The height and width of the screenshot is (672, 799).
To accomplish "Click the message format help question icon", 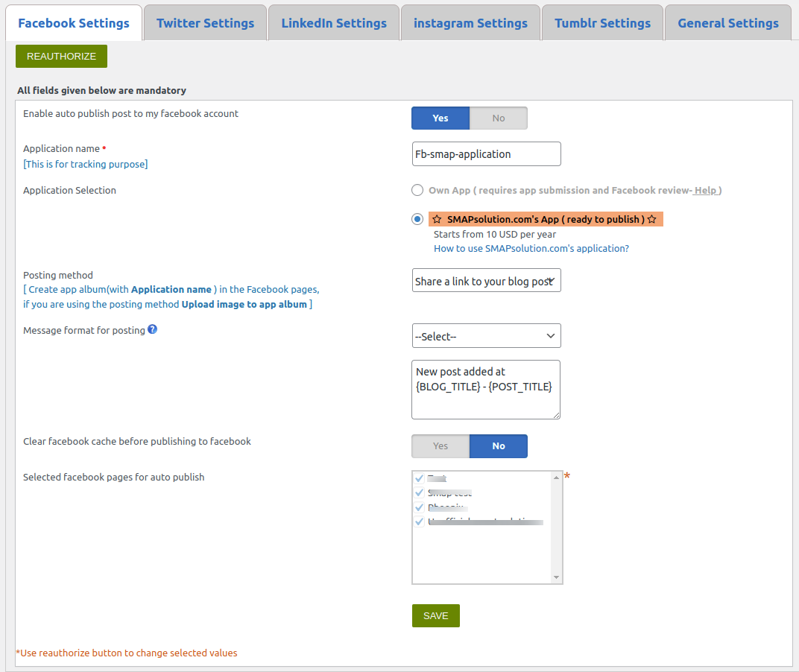I will click(x=152, y=329).
